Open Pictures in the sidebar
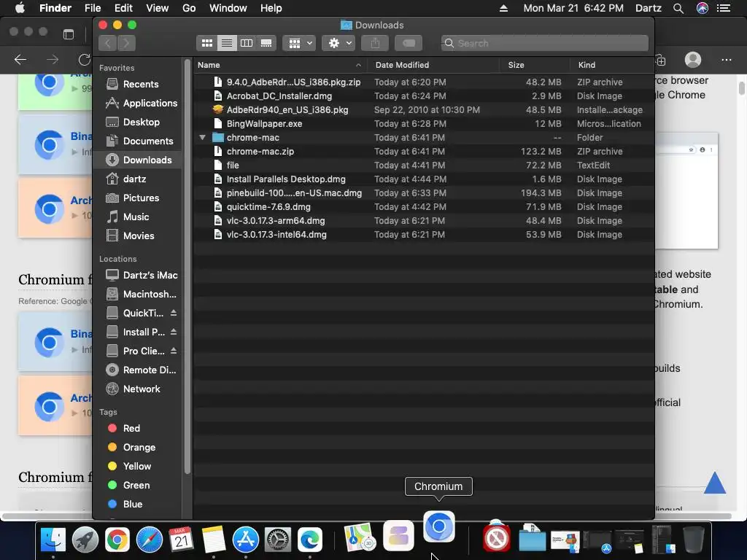Image resolution: width=747 pixels, height=560 pixels. click(138, 198)
